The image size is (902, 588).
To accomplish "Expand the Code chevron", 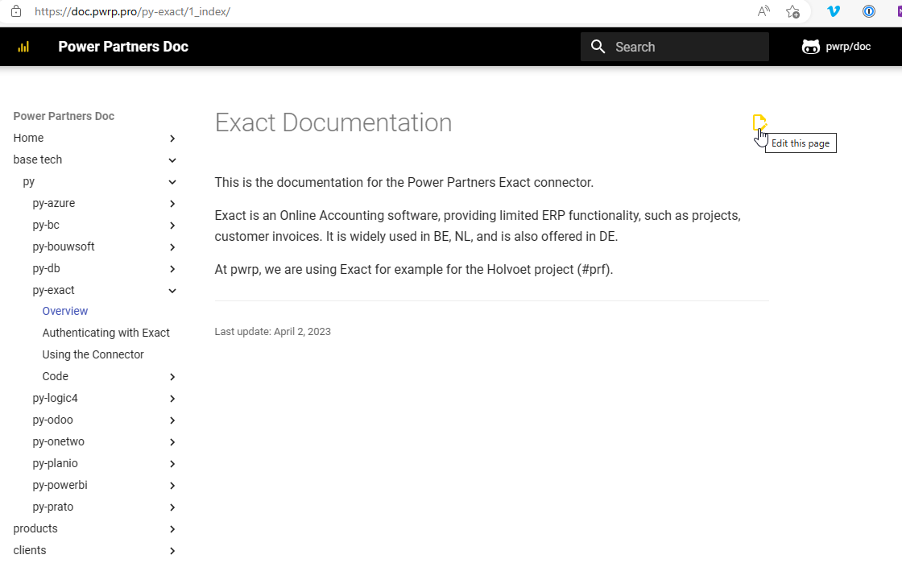I will [x=172, y=377].
